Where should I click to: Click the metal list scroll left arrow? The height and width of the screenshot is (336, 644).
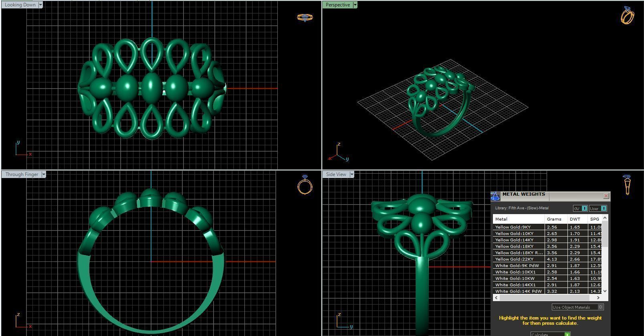pyautogui.click(x=497, y=298)
